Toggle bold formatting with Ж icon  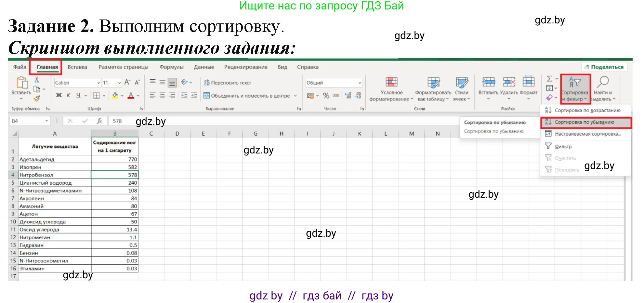click(59, 95)
